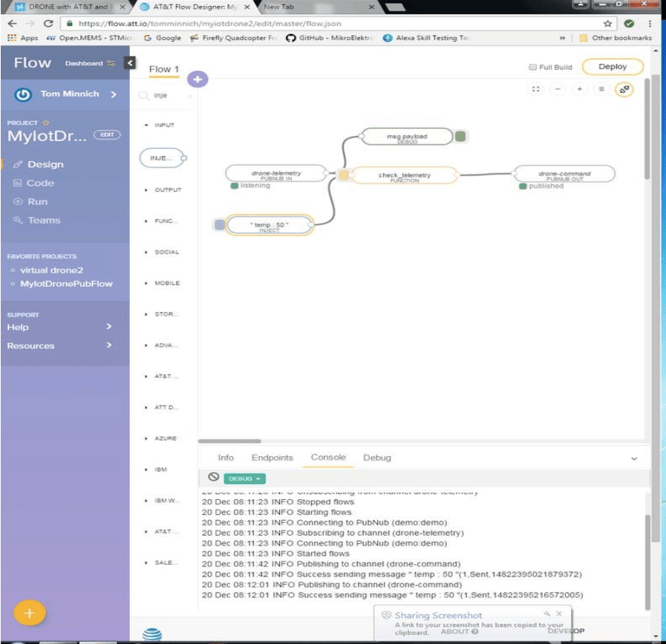This screenshot has height=644, width=666.
Task: Switch to the Endpoints tab
Action: point(272,458)
